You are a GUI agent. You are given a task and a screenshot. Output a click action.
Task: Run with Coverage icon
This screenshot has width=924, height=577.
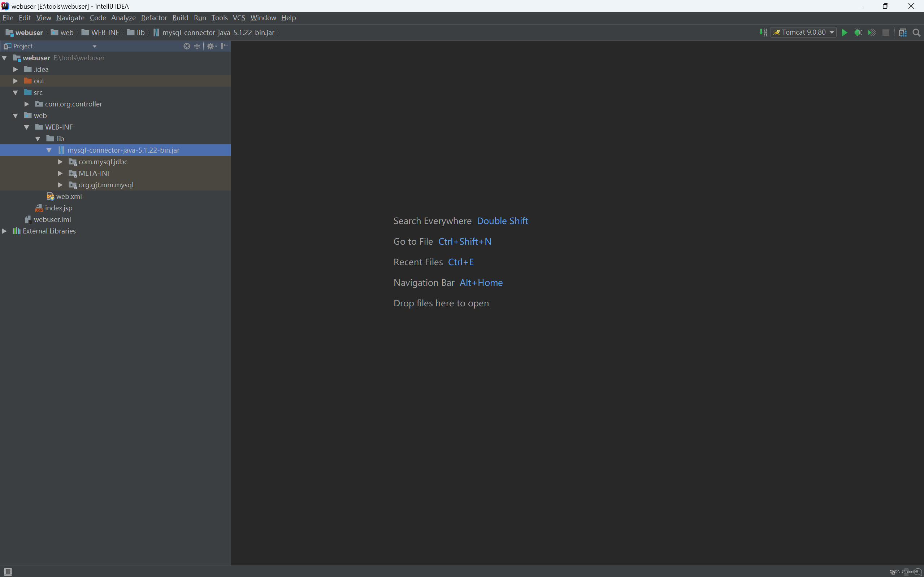pos(872,33)
